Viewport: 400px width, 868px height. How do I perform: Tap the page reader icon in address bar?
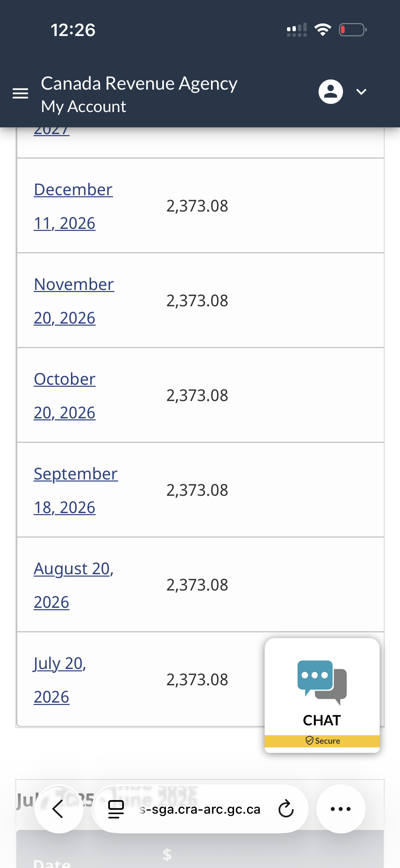pyautogui.click(x=116, y=809)
